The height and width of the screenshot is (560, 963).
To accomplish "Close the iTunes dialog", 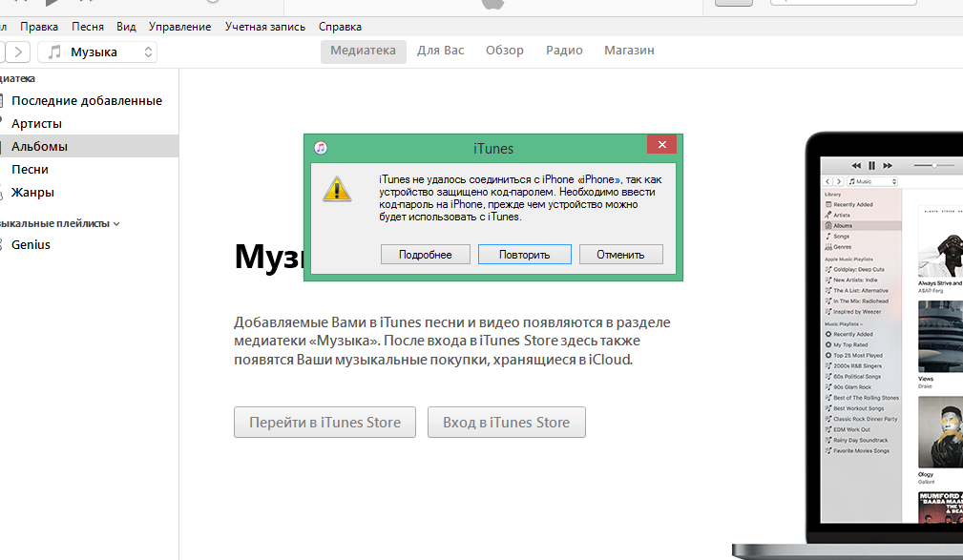I will [661, 144].
